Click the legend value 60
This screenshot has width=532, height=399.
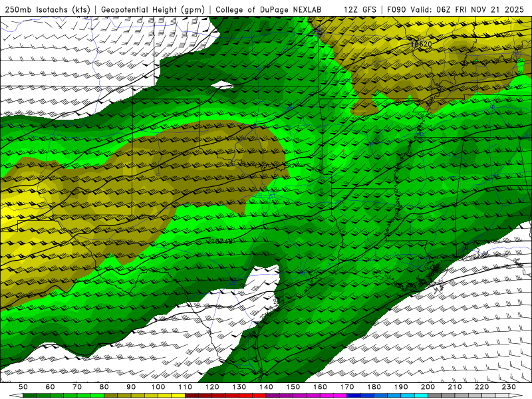pyautogui.click(x=51, y=387)
